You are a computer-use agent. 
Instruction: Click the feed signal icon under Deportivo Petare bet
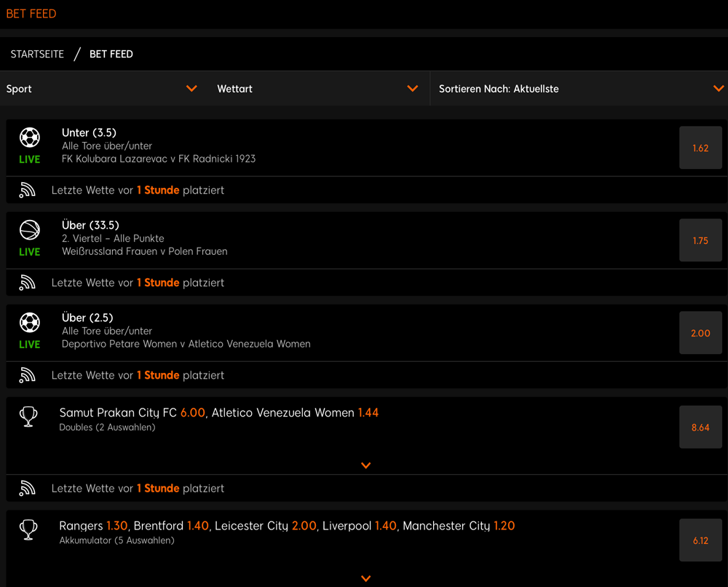pyautogui.click(x=28, y=375)
